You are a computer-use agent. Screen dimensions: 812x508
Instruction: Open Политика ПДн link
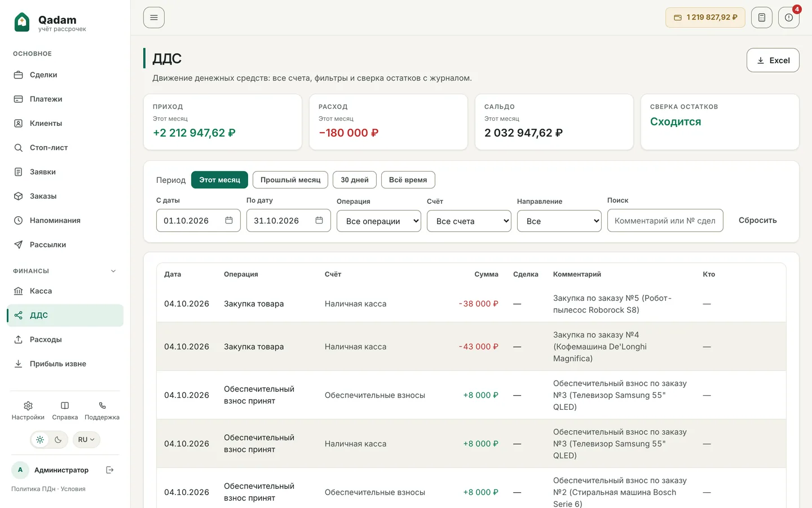point(33,489)
